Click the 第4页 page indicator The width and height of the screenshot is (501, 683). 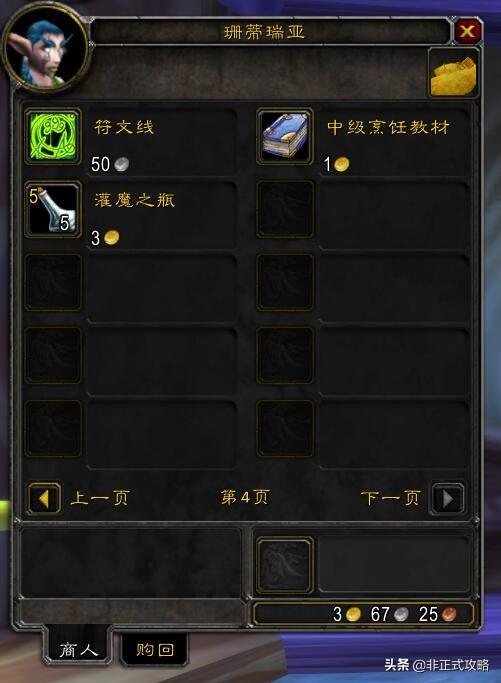point(245,497)
